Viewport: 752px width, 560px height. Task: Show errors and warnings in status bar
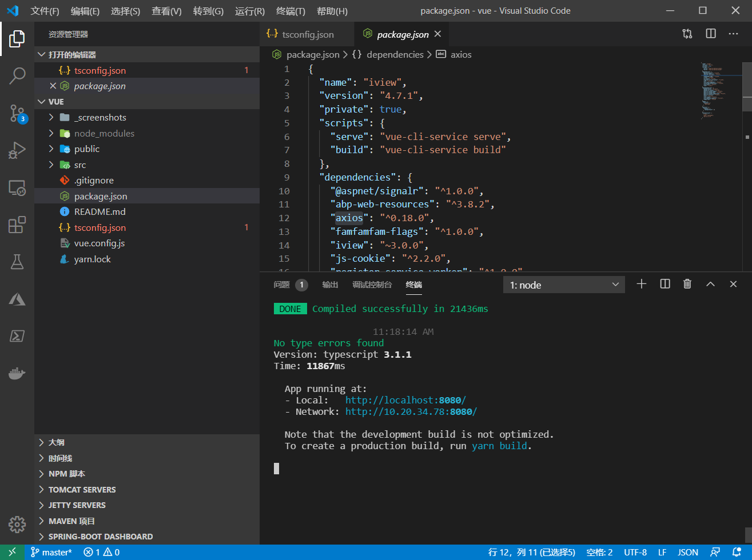101,552
